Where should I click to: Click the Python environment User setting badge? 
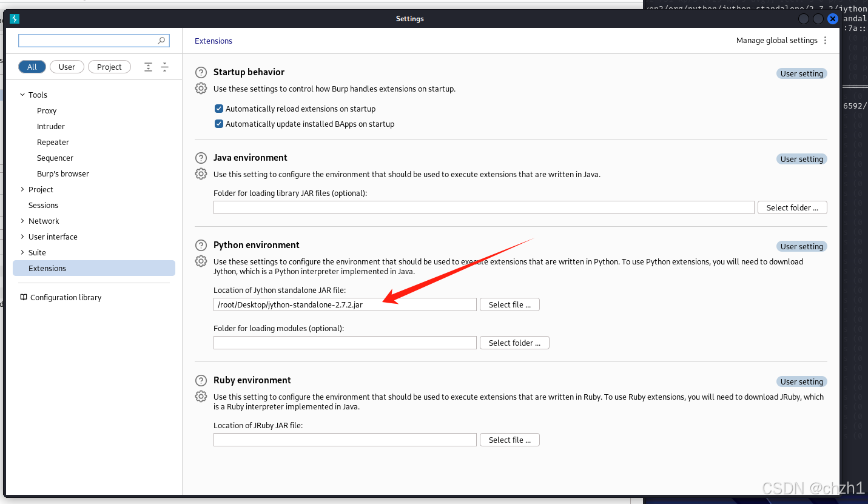coord(802,246)
